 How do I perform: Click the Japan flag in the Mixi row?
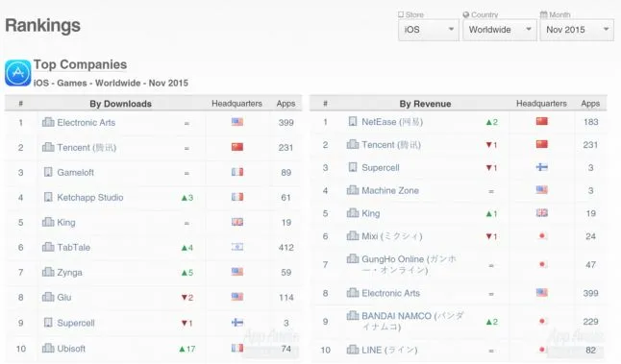542,236
